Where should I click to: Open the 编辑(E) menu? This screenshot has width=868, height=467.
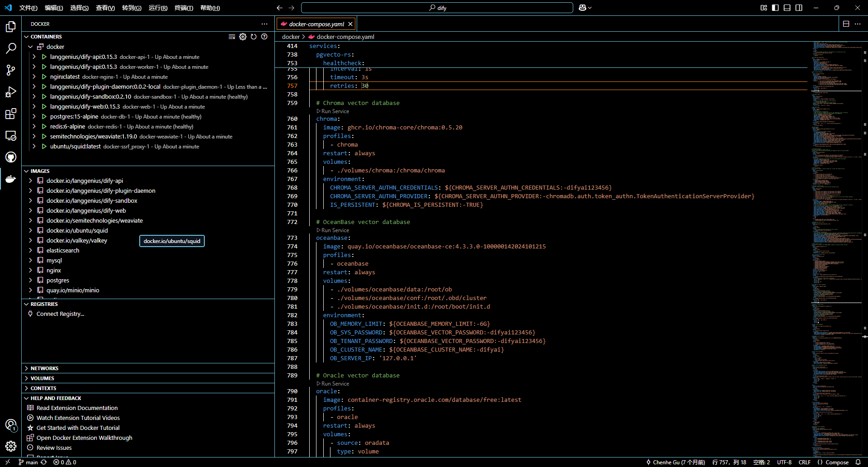click(54, 8)
